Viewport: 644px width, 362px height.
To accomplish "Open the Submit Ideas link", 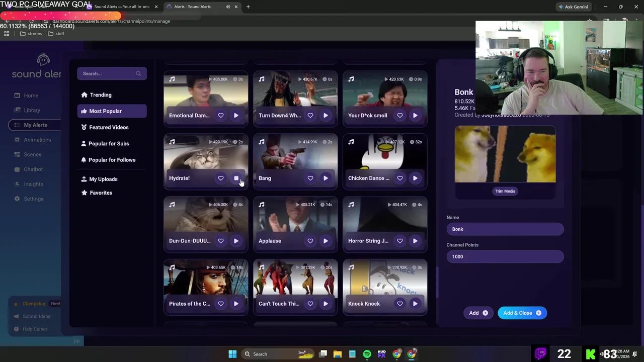I will point(36,316).
